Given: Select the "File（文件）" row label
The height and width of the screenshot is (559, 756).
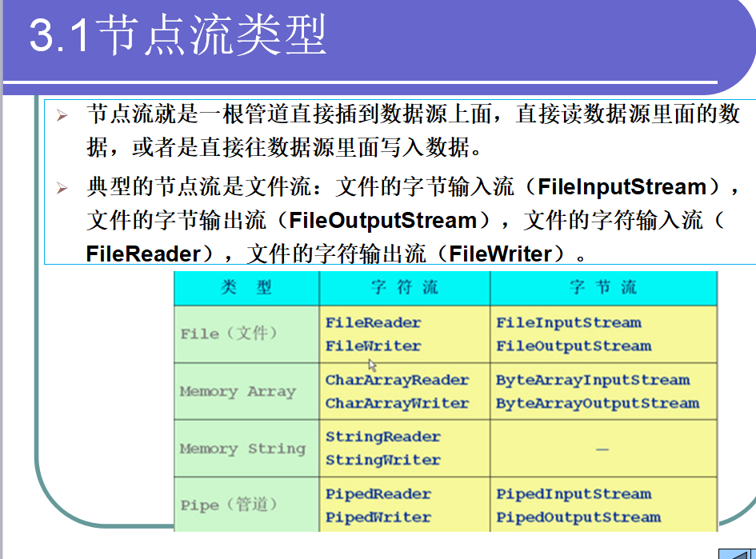Looking at the screenshot, I should point(229,333).
